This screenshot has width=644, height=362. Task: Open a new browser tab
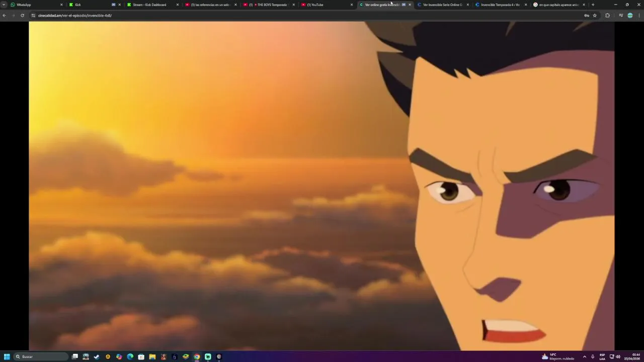593,5
